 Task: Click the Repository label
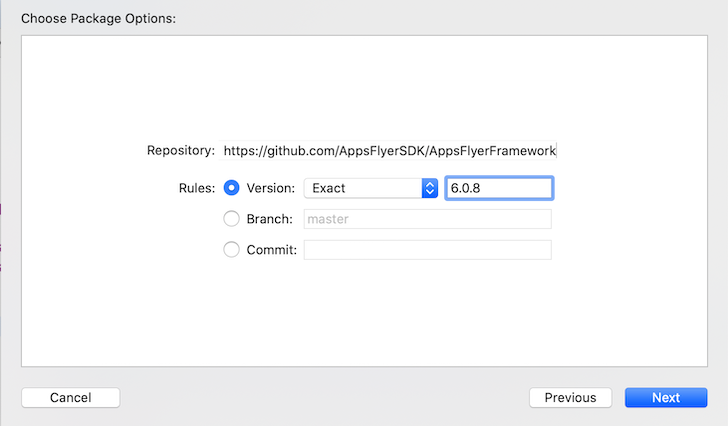pos(181,150)
